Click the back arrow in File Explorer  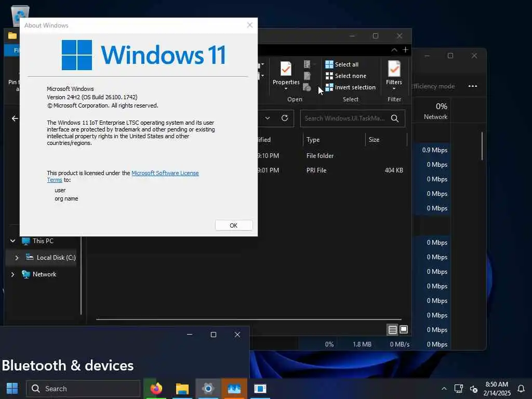(x=15, y=118)
